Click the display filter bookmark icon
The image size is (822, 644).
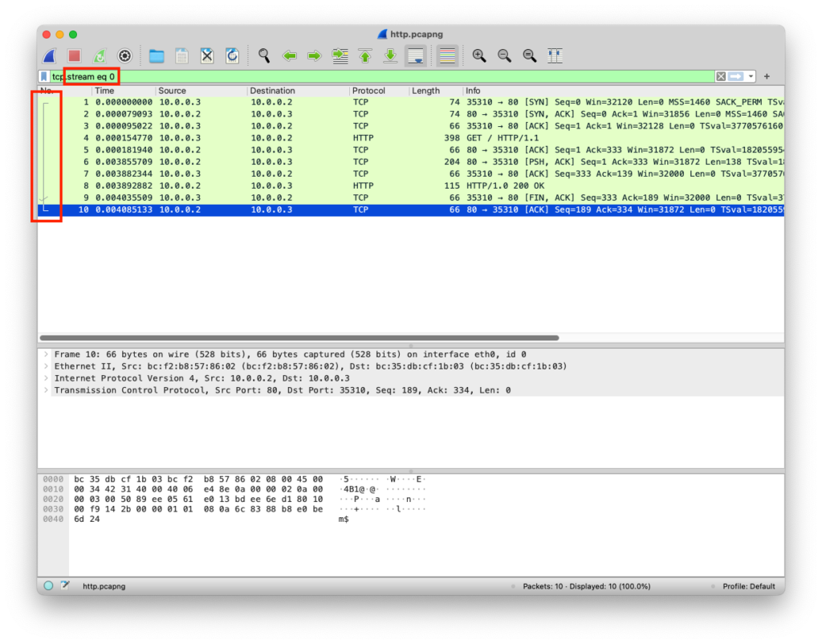click(x=44, y=76)
